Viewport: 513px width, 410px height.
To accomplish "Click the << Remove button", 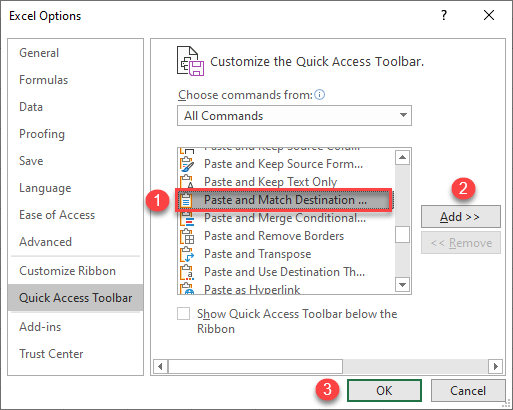I will click(x=461, y=243).
